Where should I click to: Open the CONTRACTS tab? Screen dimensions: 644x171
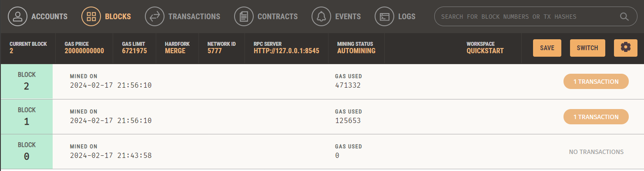(x=278, y=17)
